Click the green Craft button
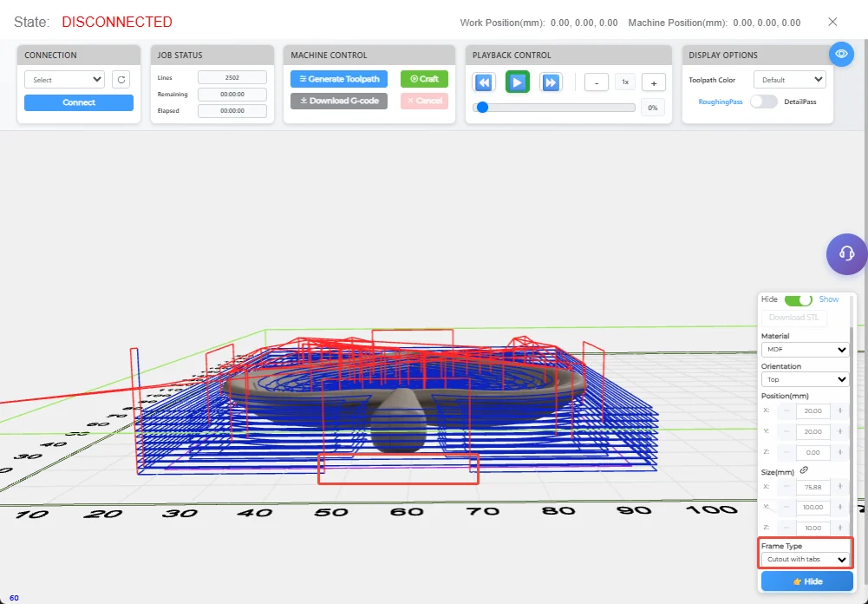868x604 pixels. click(x=424, y=79)
